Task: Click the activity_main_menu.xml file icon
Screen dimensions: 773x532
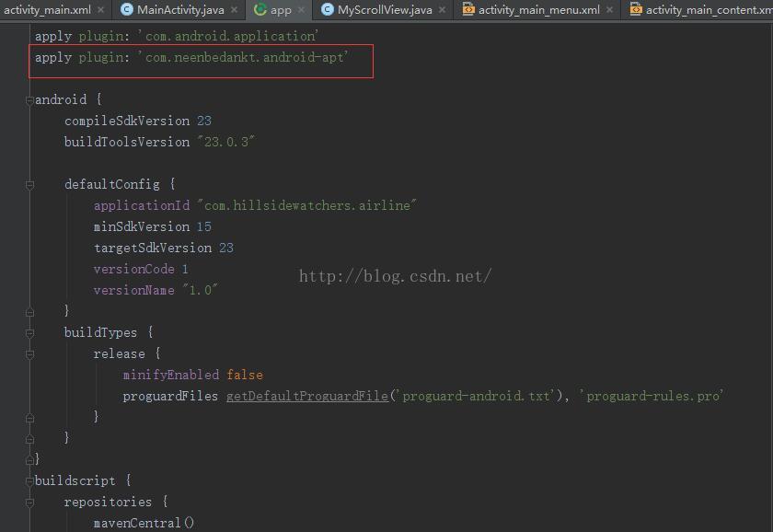Action: click(x=468, y=9)
